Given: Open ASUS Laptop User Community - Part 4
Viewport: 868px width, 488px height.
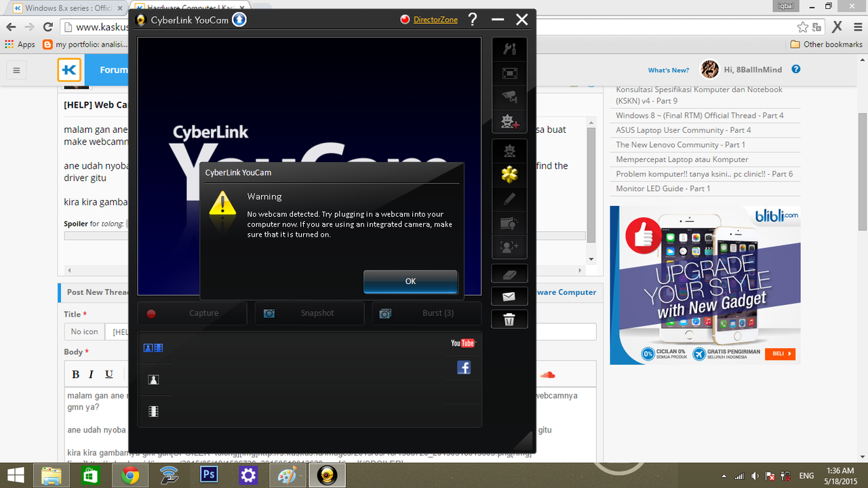Looking at the screenshot, I should click(x=684, y=130).
